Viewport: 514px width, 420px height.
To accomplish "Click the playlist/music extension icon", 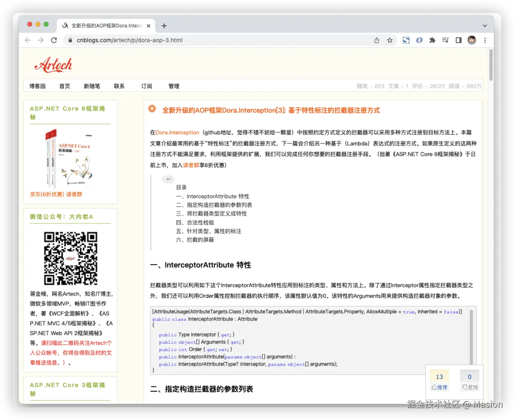I will coord(445,40).
